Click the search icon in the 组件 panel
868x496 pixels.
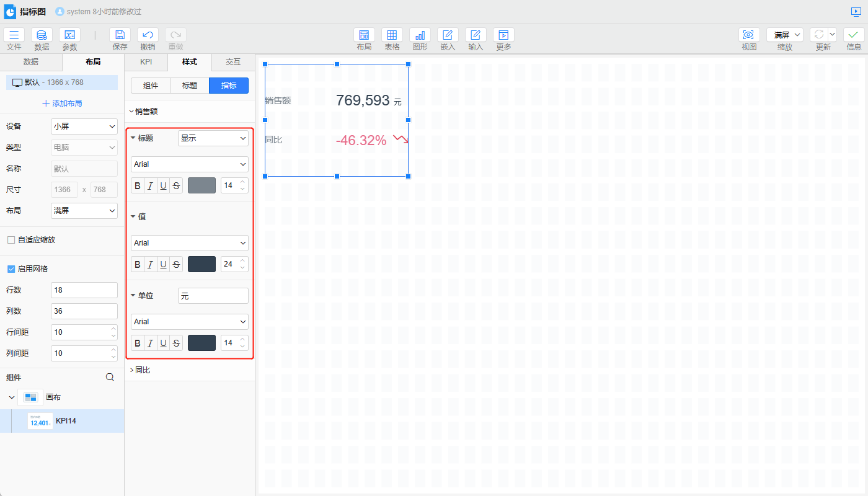(x=110, y=377)
